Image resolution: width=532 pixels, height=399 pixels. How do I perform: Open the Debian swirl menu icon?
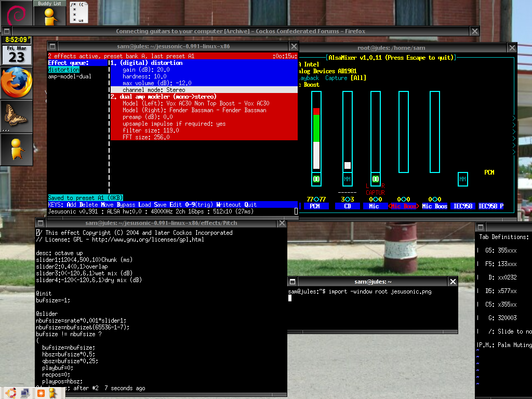[17, 12]
